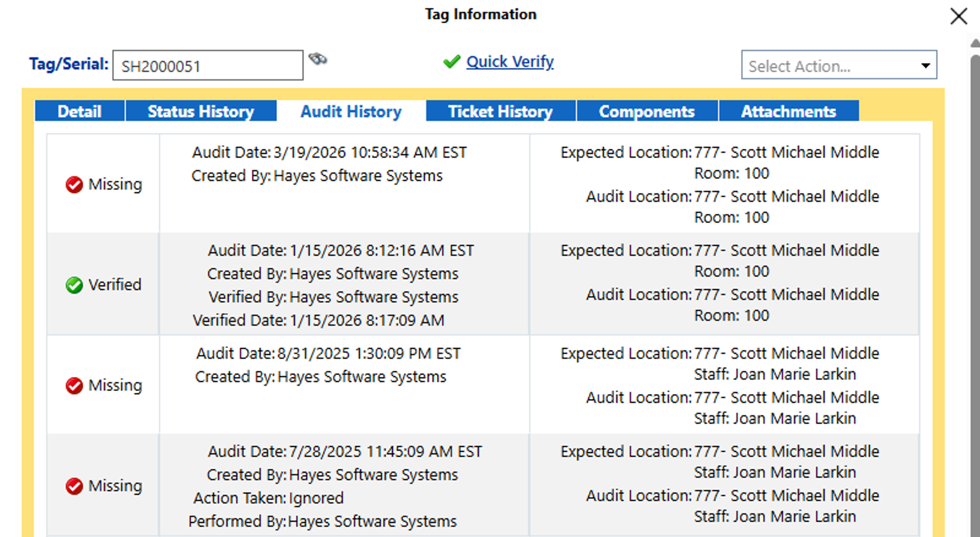Click into the Tag/Serial field with SH2000051

pos(208,65)
